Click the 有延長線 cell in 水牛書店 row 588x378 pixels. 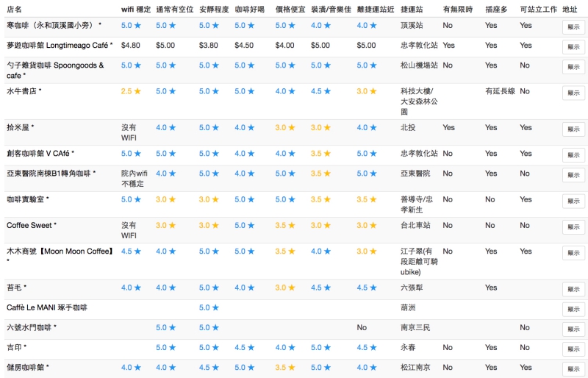point(501,91)
